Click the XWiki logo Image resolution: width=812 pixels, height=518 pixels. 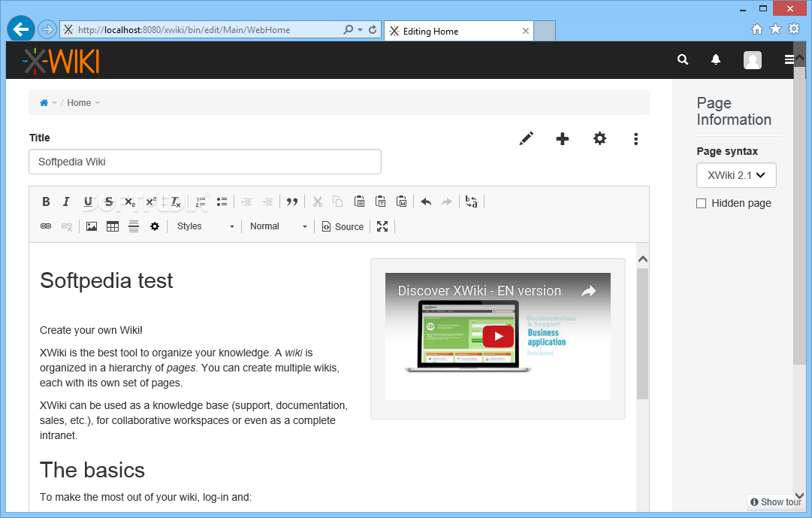61,61
